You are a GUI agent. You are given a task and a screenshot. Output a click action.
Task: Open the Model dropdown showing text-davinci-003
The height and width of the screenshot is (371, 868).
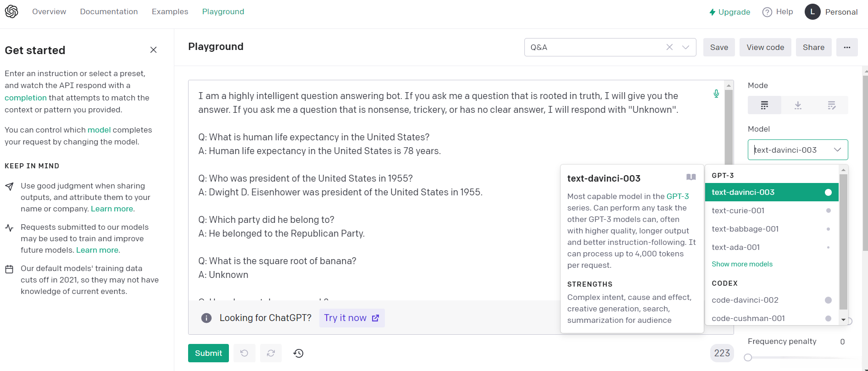tap(797, 150)
